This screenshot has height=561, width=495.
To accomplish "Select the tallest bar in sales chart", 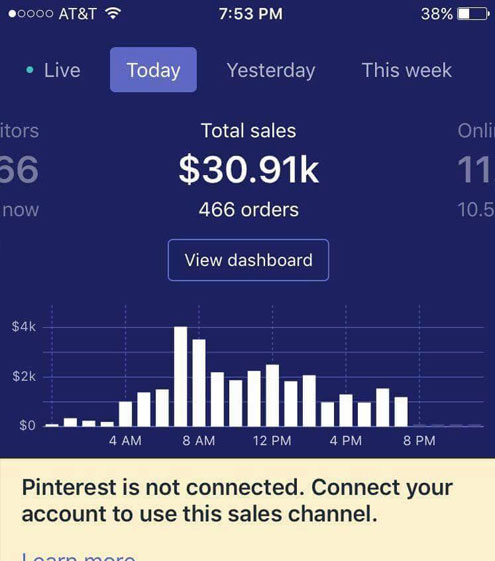I will [181, 376].
